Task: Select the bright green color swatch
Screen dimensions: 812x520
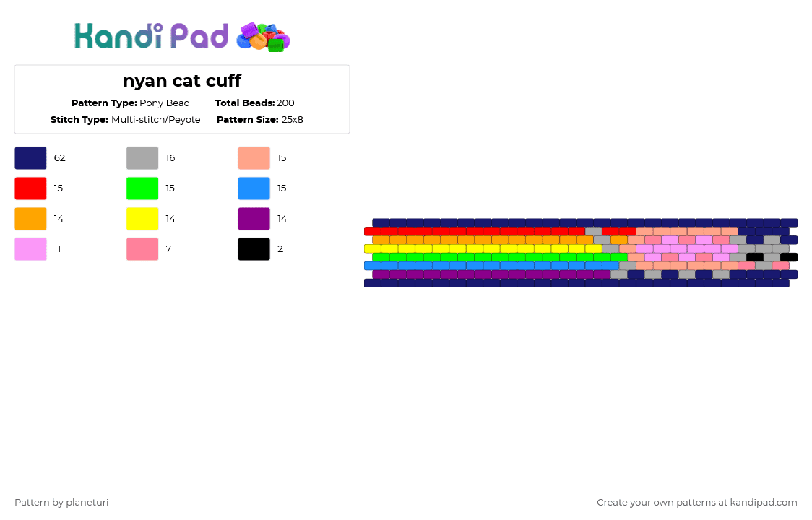Action: pyautogui.click(x=142, y=188)
